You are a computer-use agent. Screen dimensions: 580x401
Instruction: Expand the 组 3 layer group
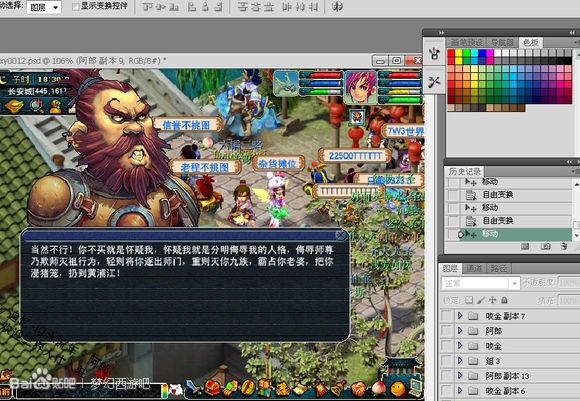click(460, 360)
